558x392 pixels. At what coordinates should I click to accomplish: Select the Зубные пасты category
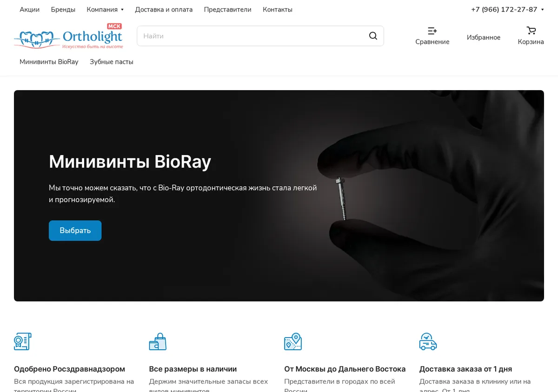coord(112,62)
